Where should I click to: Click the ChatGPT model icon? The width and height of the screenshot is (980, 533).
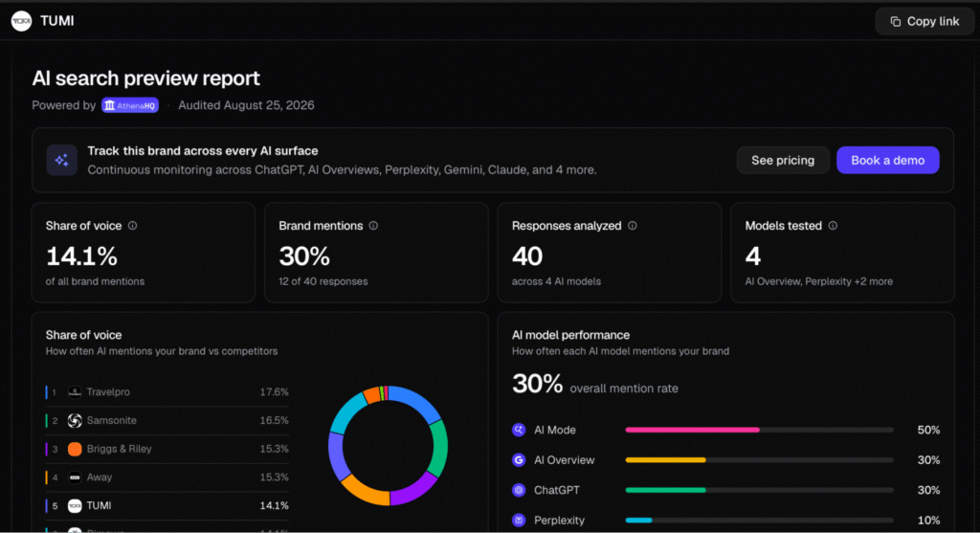coord(519,490)
